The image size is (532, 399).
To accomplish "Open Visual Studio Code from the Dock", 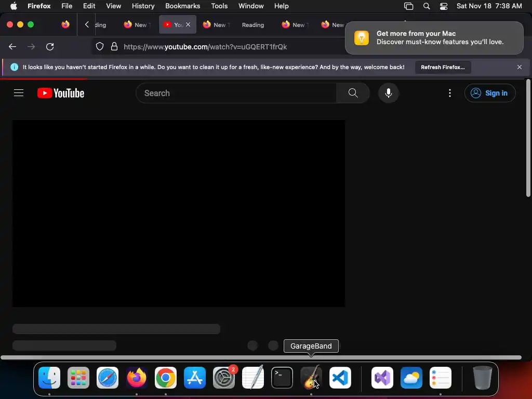I will tap(340, 378).
